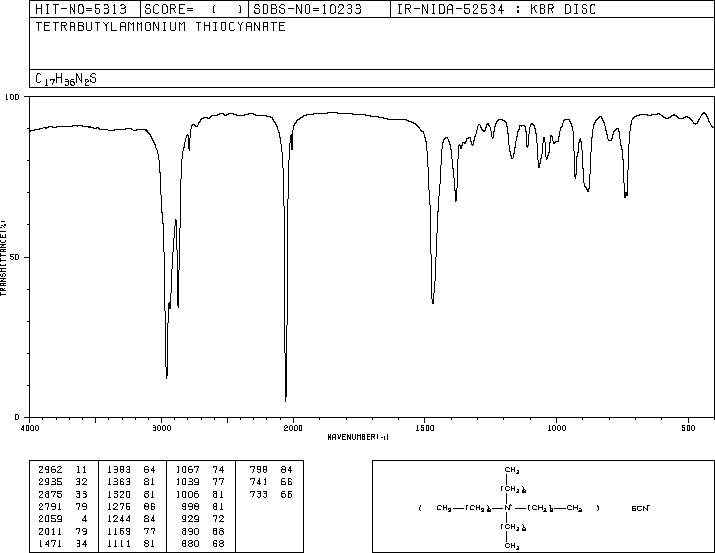
Task: Select the 741 66 peak table entry
Action: click(x=271, y=482)
